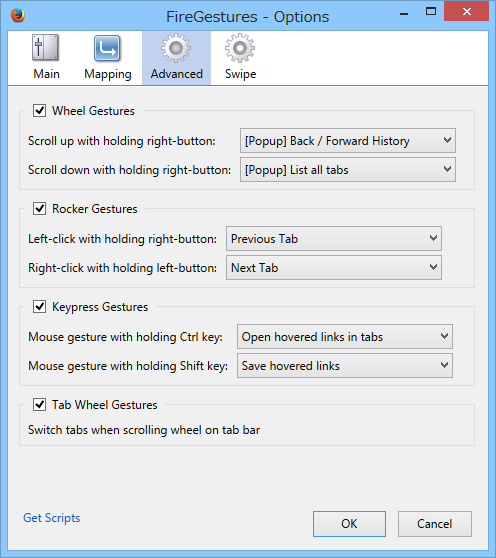Open the Mapping pane arrow icon

107,48
